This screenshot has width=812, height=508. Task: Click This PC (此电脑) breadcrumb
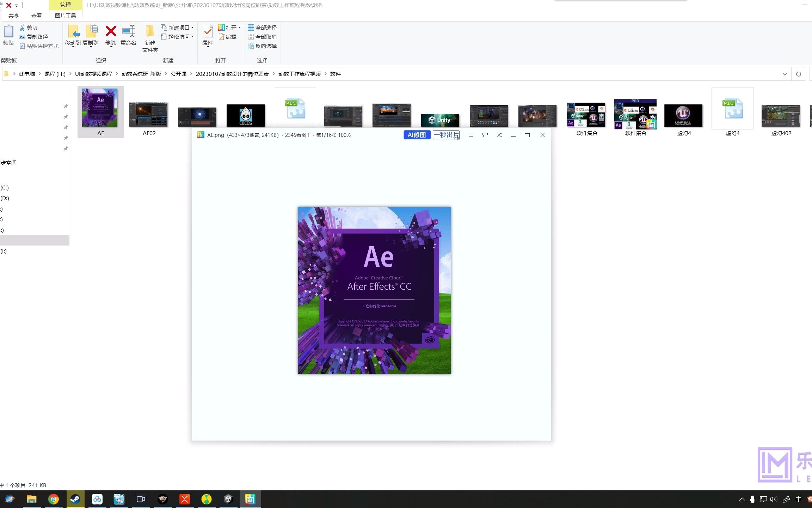tap(27, 74)
